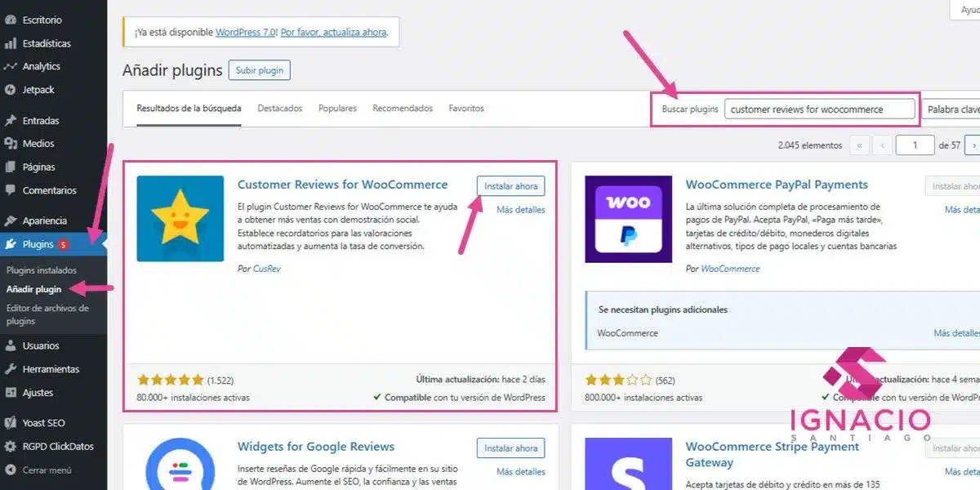The image size is (980, 490).
Task: Open WooCommerce PayPal Payments title link
Action: [777, 185]
